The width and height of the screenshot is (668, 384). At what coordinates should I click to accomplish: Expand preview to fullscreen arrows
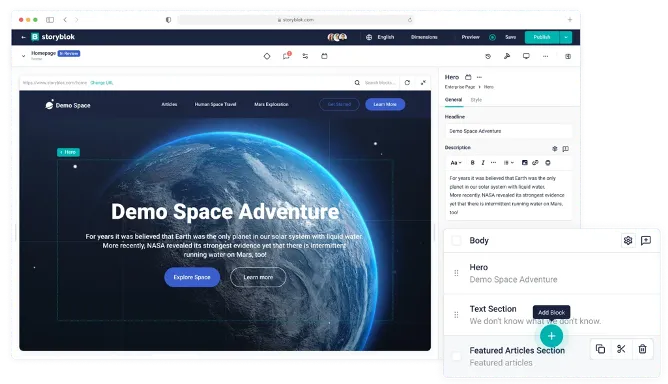(x=423, y=83)
